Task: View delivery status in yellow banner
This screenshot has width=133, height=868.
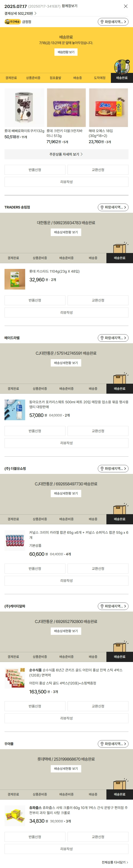Action: [x=66, y=52]
